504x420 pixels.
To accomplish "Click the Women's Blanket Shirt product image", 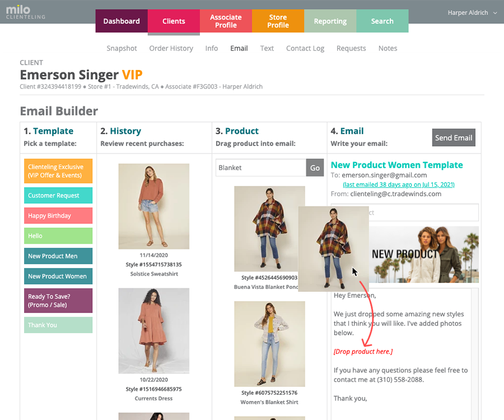I will click(x=269, y=344).
